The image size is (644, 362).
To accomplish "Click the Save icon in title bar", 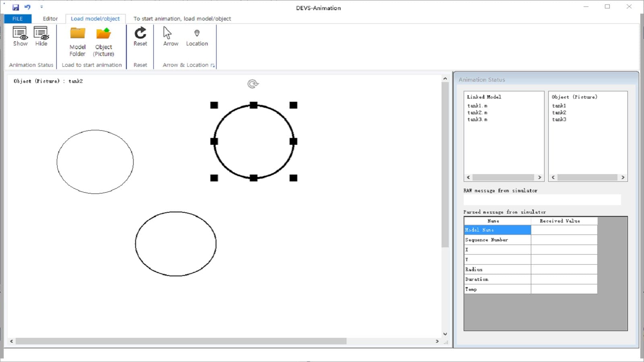I will click(x=16, y=7).
